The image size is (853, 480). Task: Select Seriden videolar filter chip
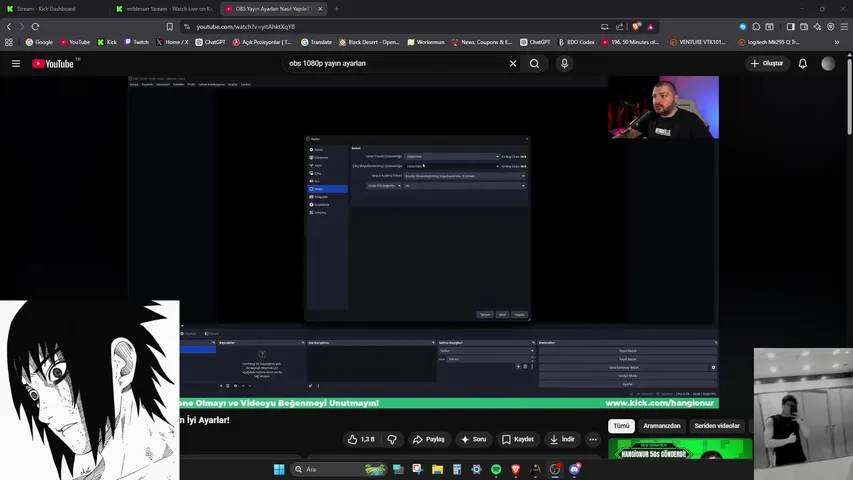tap(716, 426)
